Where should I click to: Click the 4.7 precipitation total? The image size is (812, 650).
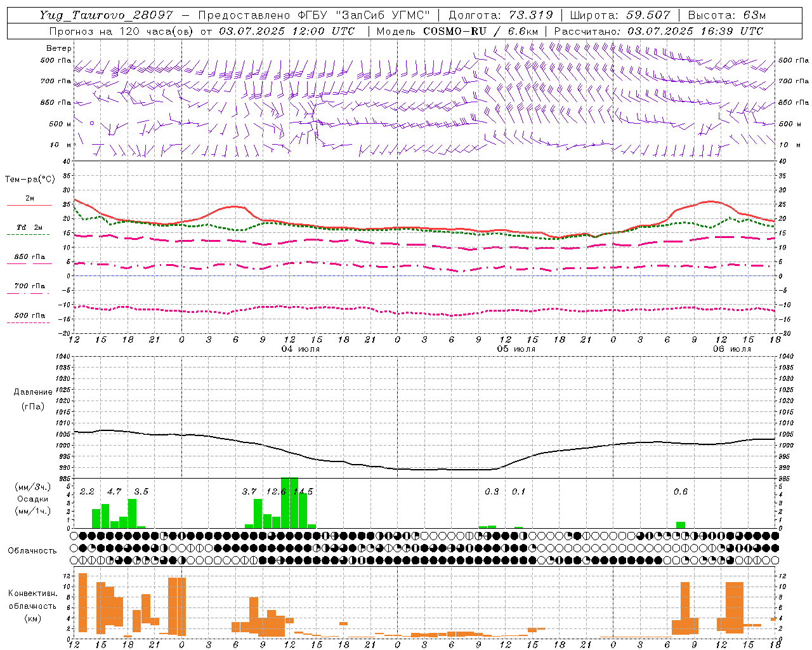click(114, 492)
